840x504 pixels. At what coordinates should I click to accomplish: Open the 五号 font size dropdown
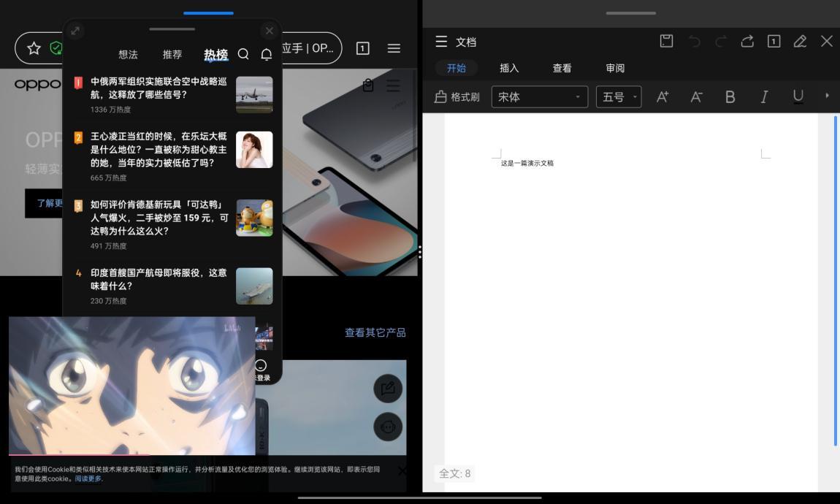619,97
